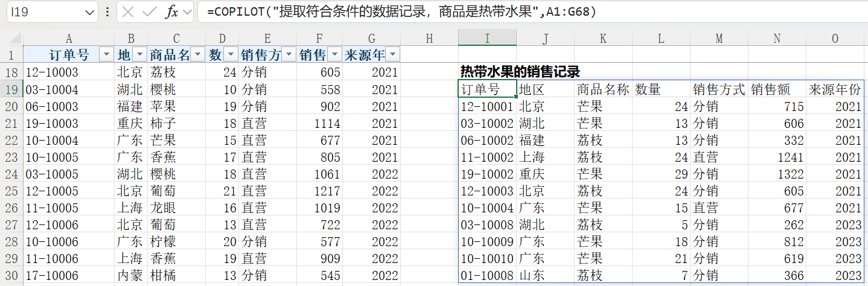Click cell I19 containing 订单号
Viewport: 868px width, 286px height.
coord(487,90)
